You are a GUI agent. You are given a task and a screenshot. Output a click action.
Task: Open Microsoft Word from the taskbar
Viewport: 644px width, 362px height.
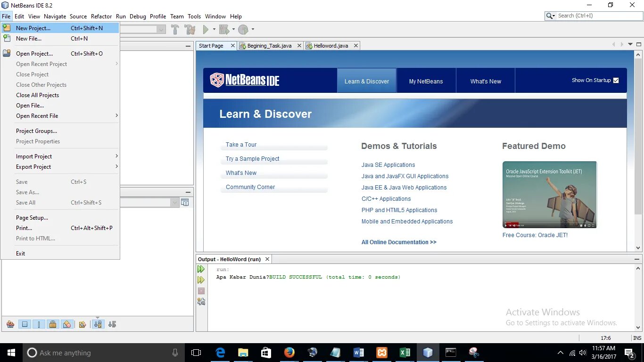pyautogui.click(x=359, y=353)
